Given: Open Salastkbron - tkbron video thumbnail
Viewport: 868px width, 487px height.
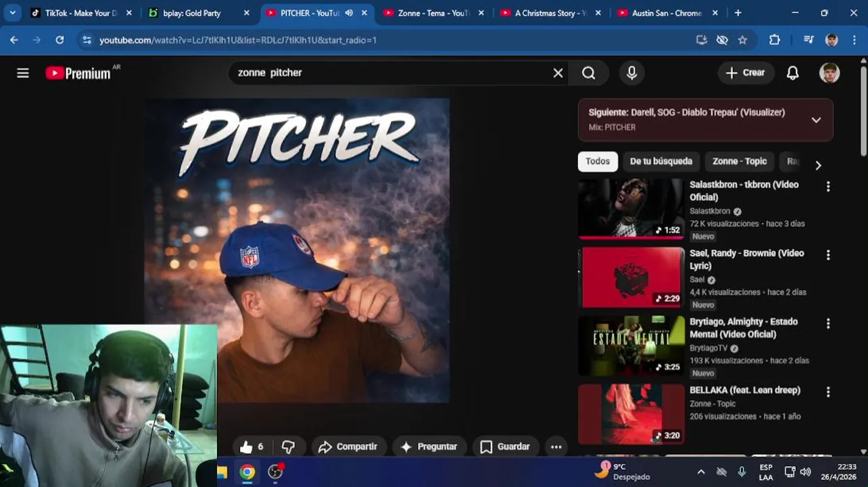Looking at the screenshot, I should click(x=631, y=208).
